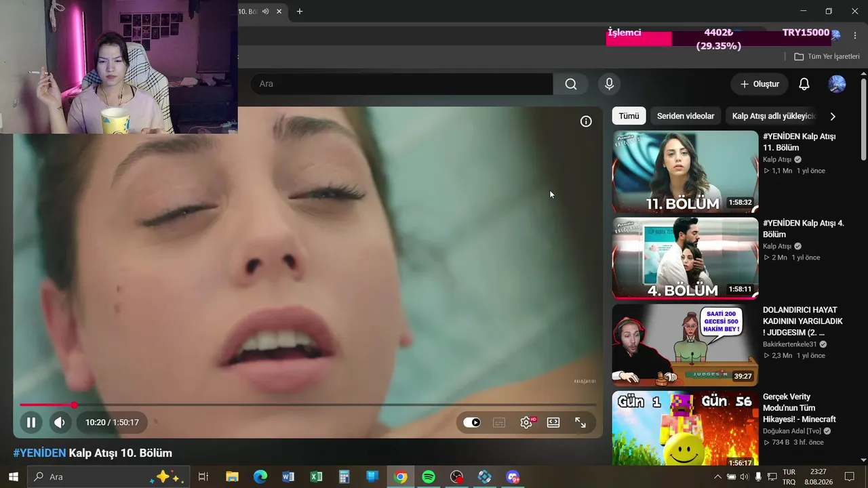Launch Excel from the taskbar
Viewport: 868px width, 488px height.
coord(316,476)
